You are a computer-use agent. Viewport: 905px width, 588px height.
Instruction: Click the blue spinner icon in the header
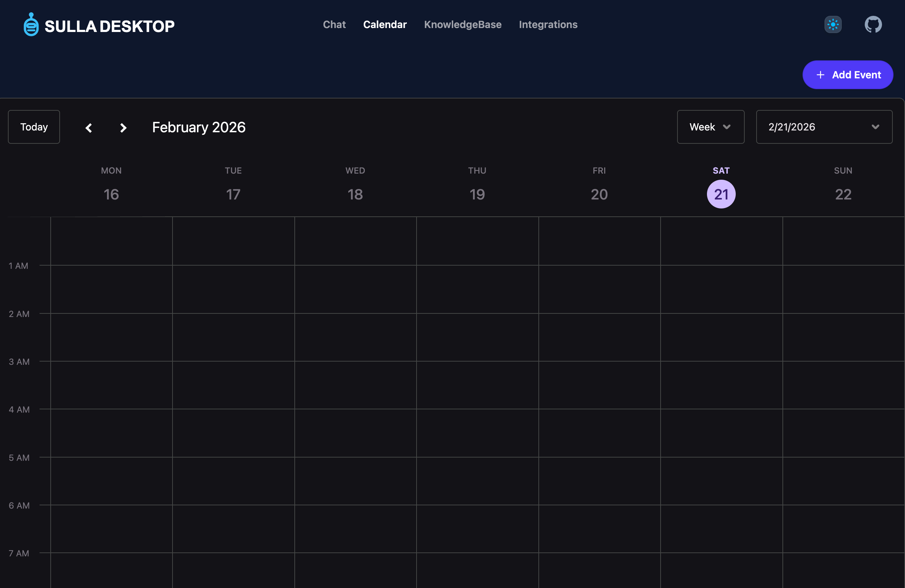(x=833, y=24)
